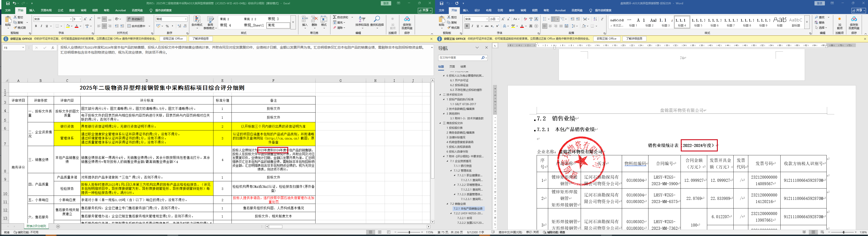Screen dimensions: 868x236
Task: Switch to the 公式 tab in Excel
Action: coord(60,10)
